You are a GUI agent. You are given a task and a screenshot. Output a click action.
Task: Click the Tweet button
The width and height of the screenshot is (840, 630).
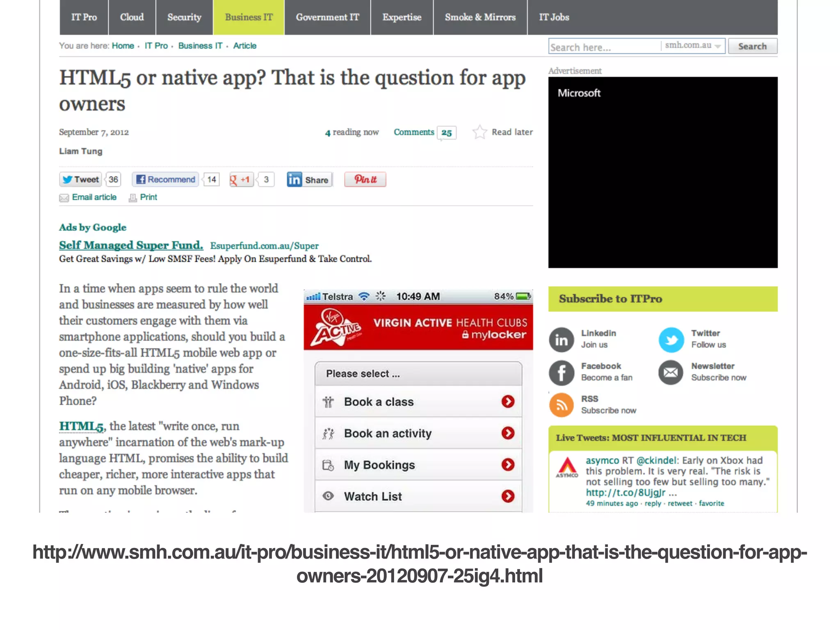tap(80, 180)
